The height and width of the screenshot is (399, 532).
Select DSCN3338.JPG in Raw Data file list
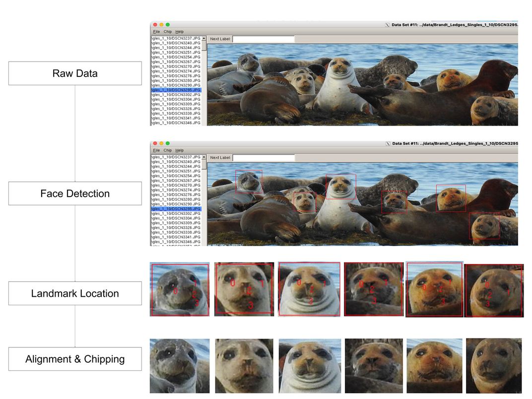click(x=176, y=114)
